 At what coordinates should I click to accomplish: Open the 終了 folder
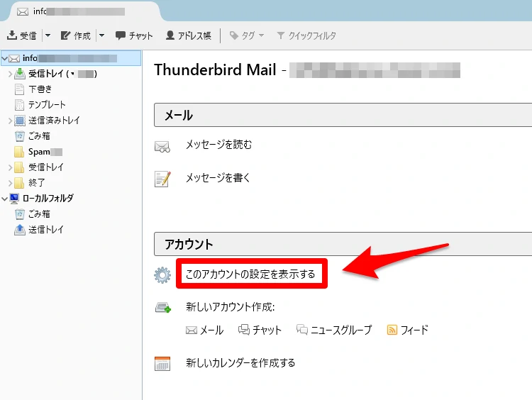(x=37, y=182)
